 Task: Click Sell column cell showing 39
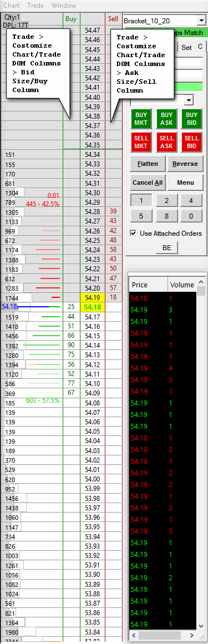point(113,211)
